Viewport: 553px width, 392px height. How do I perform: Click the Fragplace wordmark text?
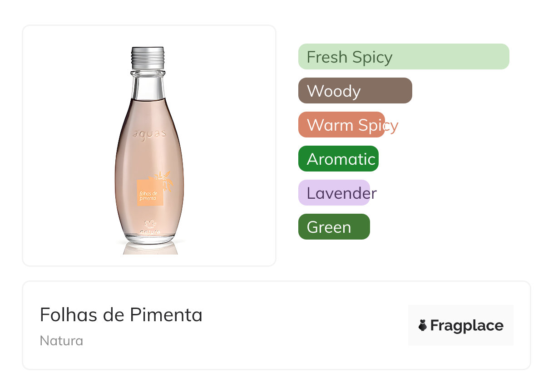pyautogui.click(x=467, y=326)
